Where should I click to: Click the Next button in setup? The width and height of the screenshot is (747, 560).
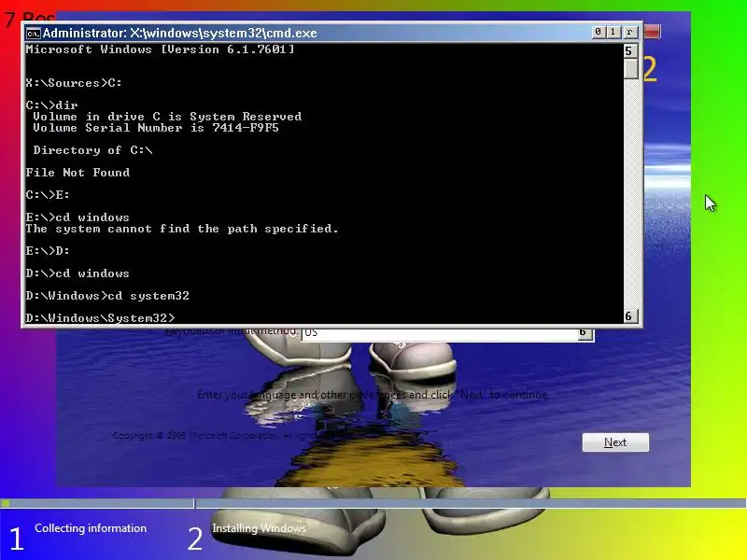coord(615,442)
